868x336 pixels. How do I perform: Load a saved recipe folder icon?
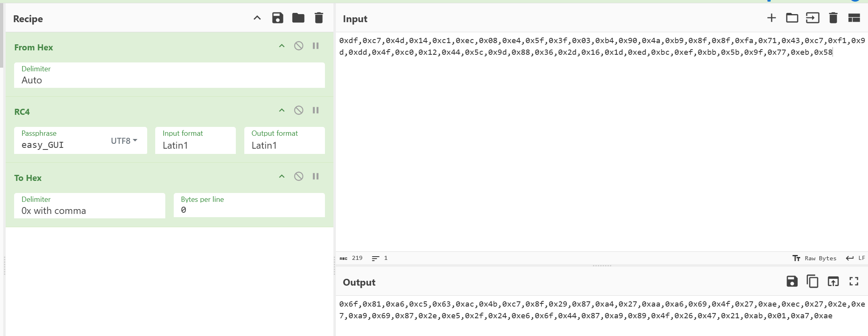point(298,18)
